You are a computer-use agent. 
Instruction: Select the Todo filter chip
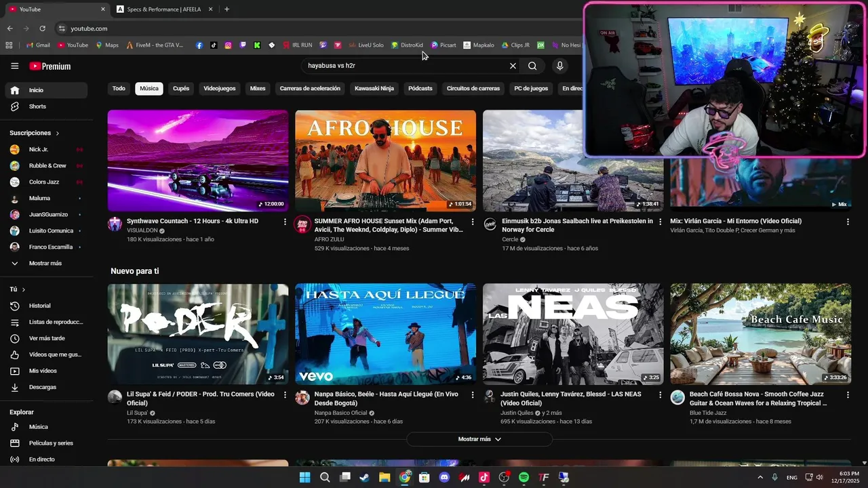click(x=119, y=89)
